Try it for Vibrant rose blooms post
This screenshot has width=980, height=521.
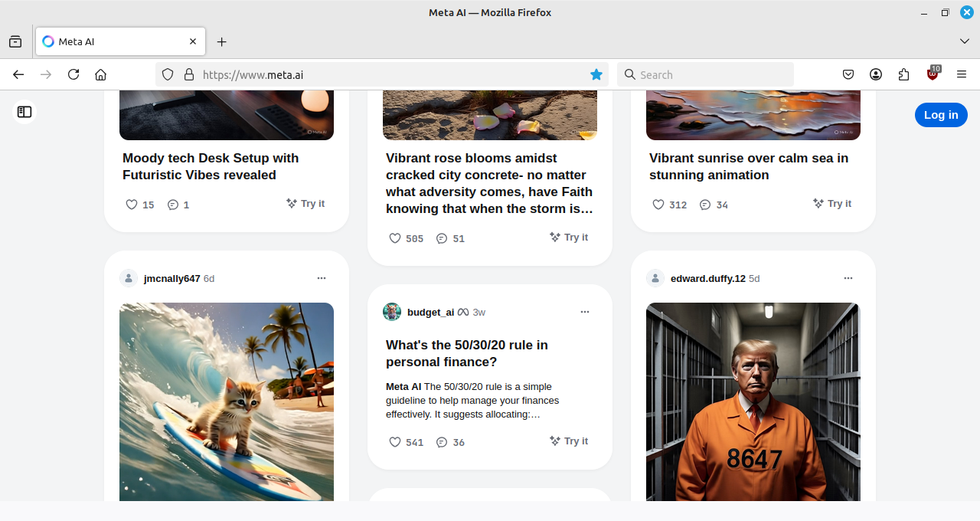tap(569, 238)
